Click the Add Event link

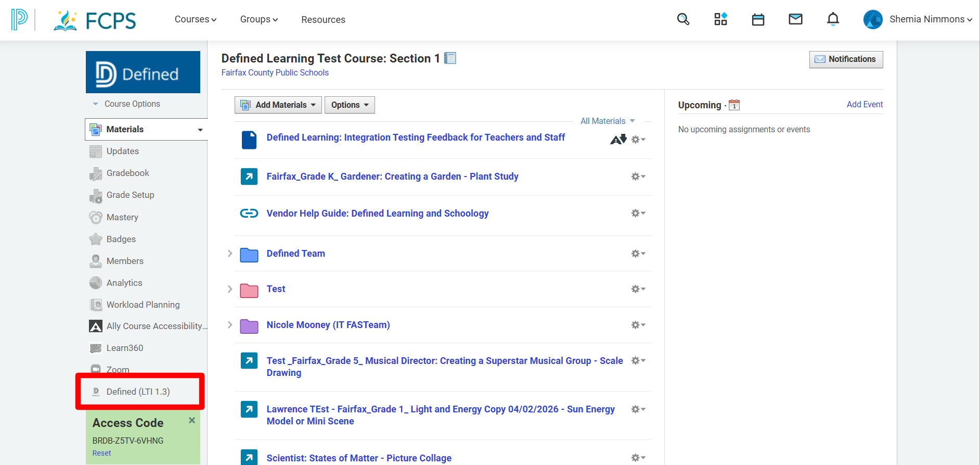point(865,104)
